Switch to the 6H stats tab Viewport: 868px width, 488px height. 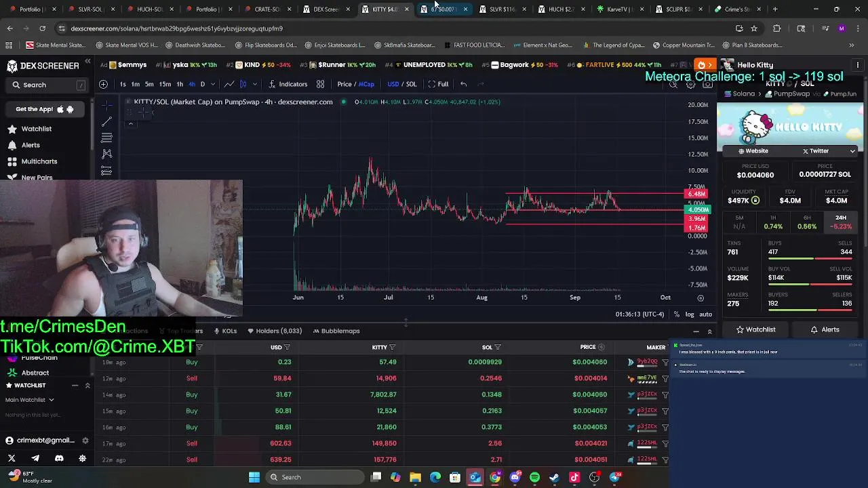[807, 222]
